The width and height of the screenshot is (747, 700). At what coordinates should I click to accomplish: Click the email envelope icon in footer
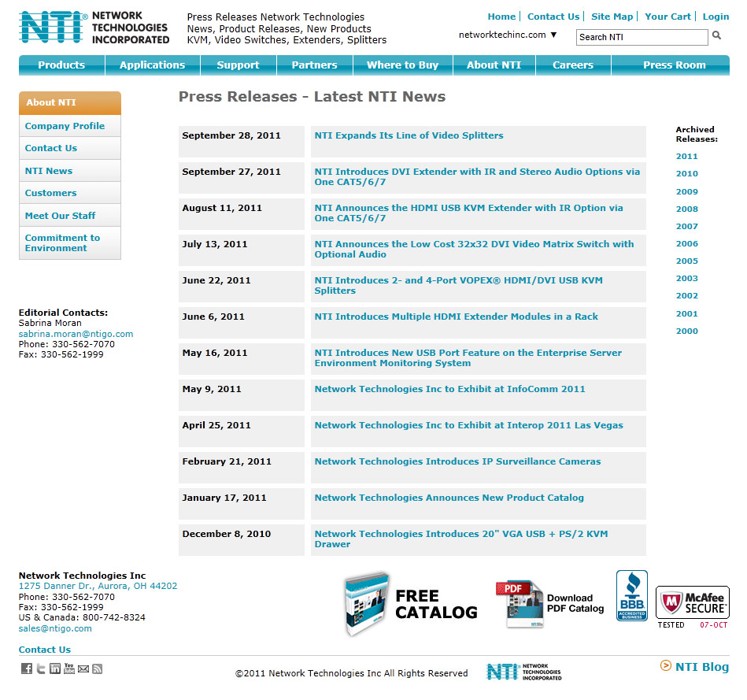pos(83,669)
